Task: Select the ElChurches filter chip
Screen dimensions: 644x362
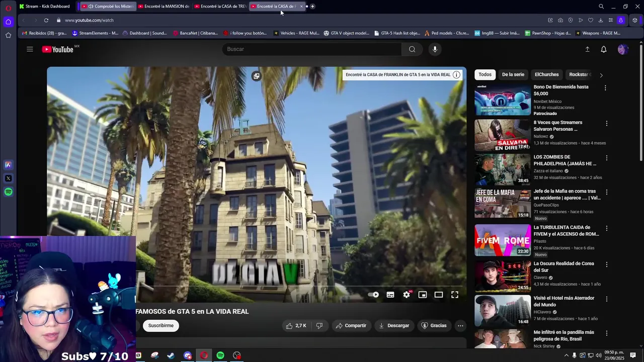Action: coord(547,74)
